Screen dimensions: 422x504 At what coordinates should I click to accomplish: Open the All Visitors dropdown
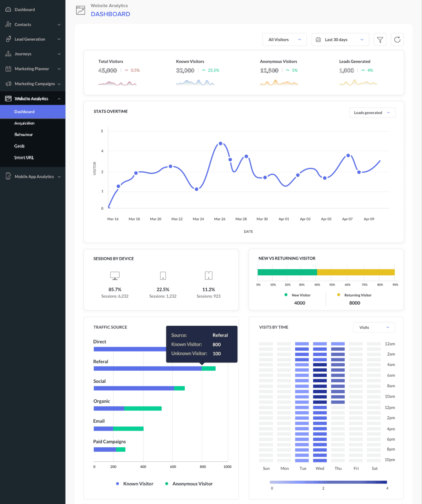tap(284, 40)
